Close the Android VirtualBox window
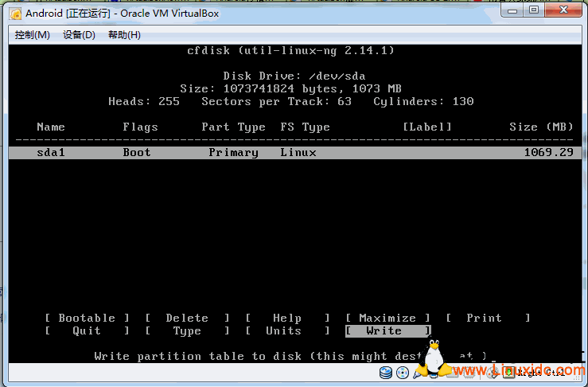588x387 pixels. click(563, 10)
